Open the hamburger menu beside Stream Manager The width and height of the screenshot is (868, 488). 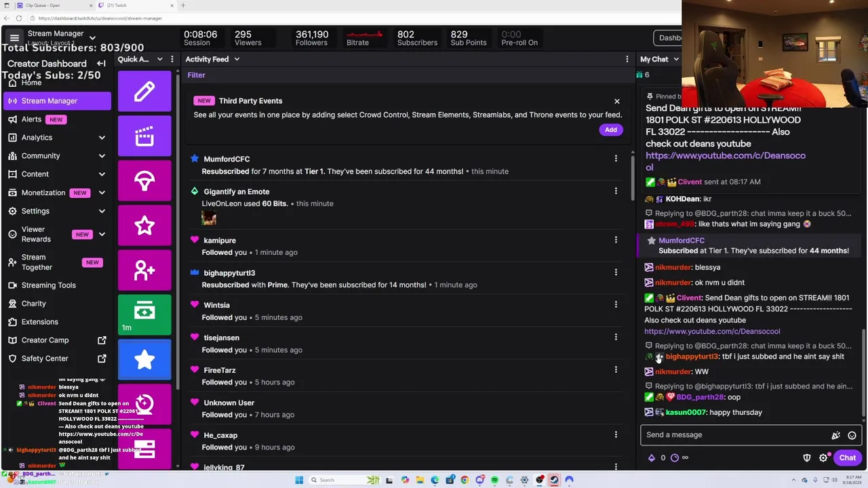click(x=14, y=38)
